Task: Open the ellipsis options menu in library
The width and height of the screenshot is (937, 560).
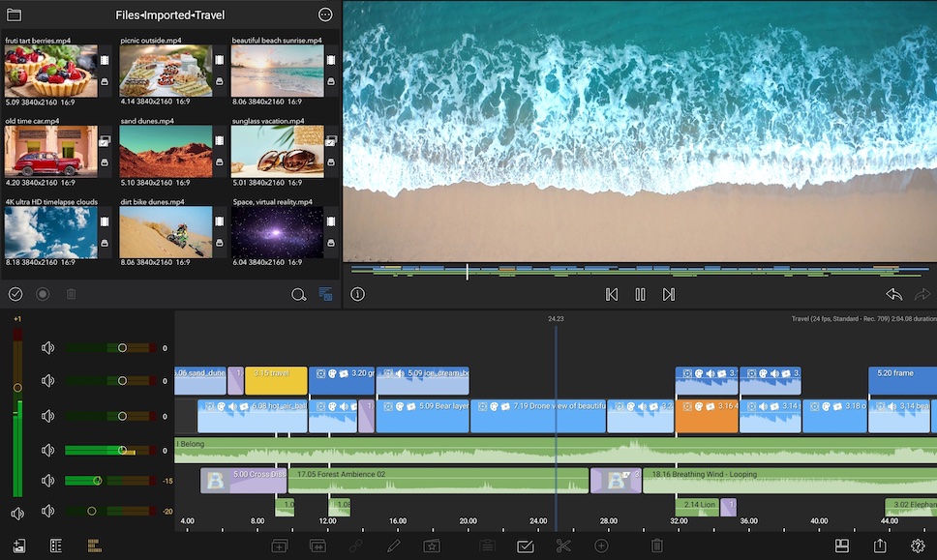Action: (325, 15)
